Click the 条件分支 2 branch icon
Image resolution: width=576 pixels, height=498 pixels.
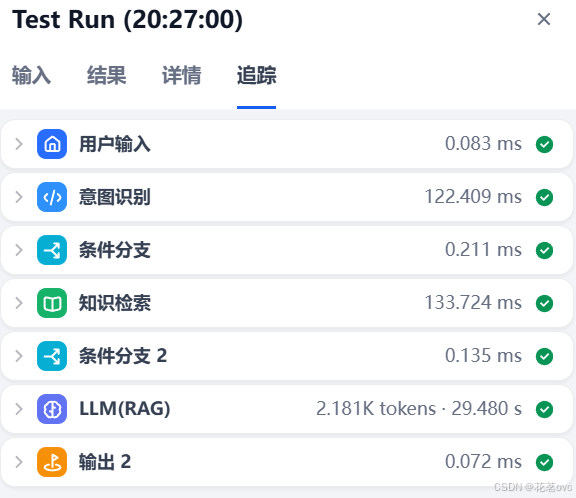(x=52, y=356)
